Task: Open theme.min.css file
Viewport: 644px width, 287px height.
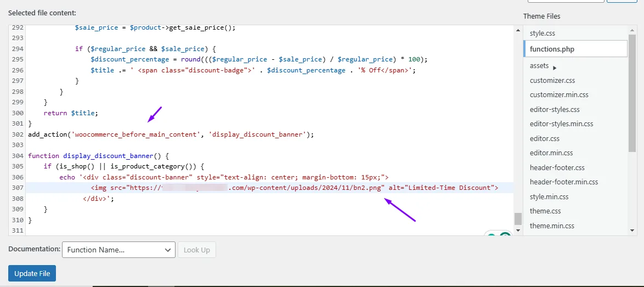Action: pyautogui.click(x=552, y=226)
